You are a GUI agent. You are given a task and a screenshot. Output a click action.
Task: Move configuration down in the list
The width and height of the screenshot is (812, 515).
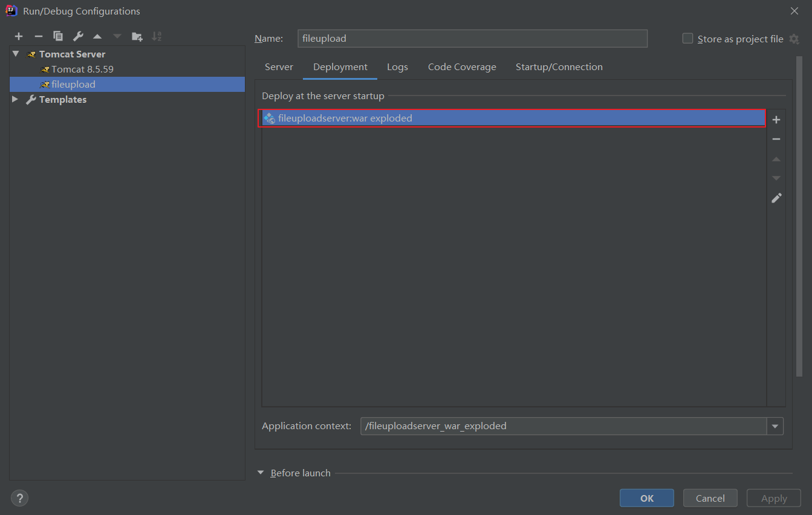[117, 36]
